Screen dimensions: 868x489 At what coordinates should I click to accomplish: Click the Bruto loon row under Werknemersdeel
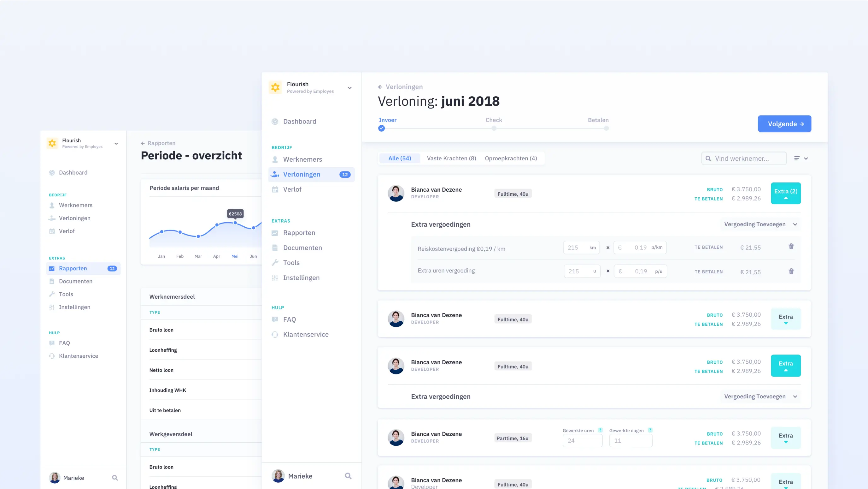pyautogui.click(x=201, y=330)
